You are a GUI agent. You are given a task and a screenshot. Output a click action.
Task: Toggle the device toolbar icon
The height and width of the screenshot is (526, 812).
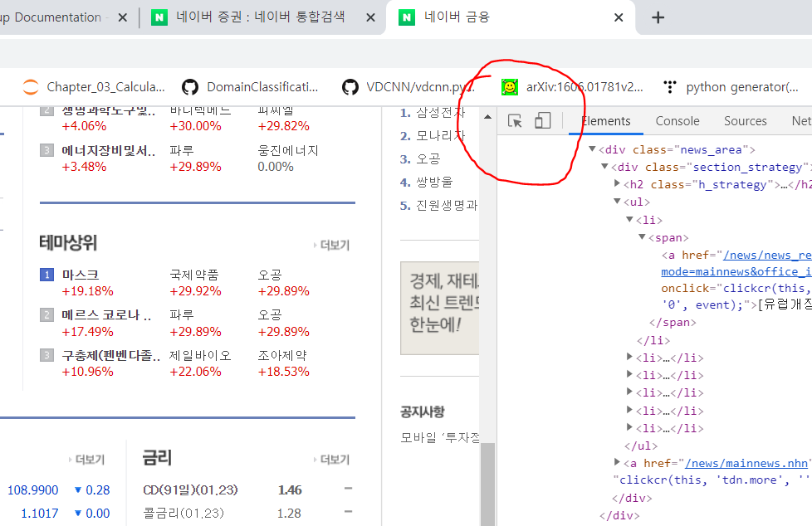pos(542,120)
